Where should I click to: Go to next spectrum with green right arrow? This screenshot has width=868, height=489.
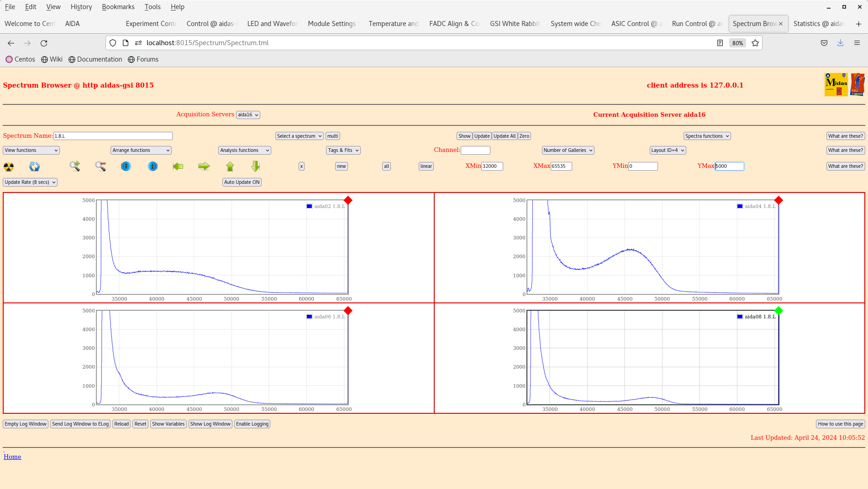pos(204,166)
